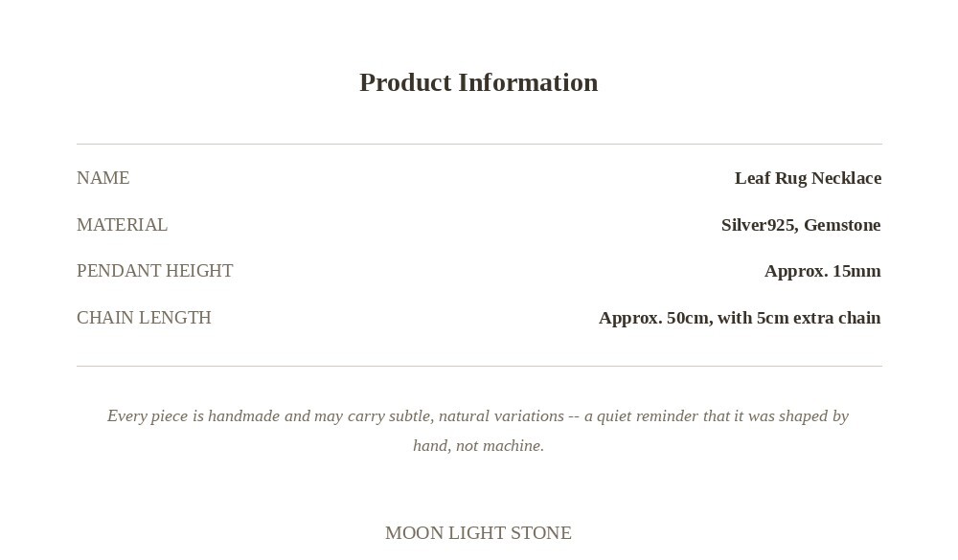
Task: Click the divider line above NAME row
Action: pos(479,145)
